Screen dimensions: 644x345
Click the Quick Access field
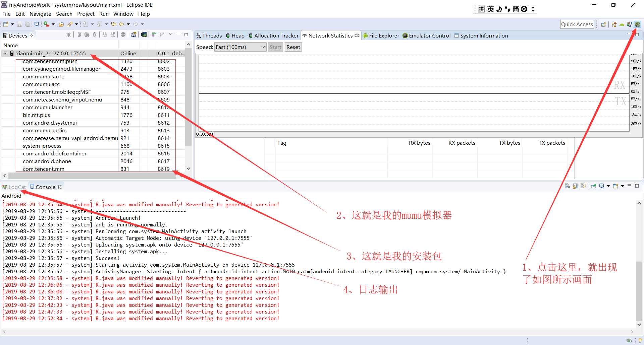coord(577,24)
